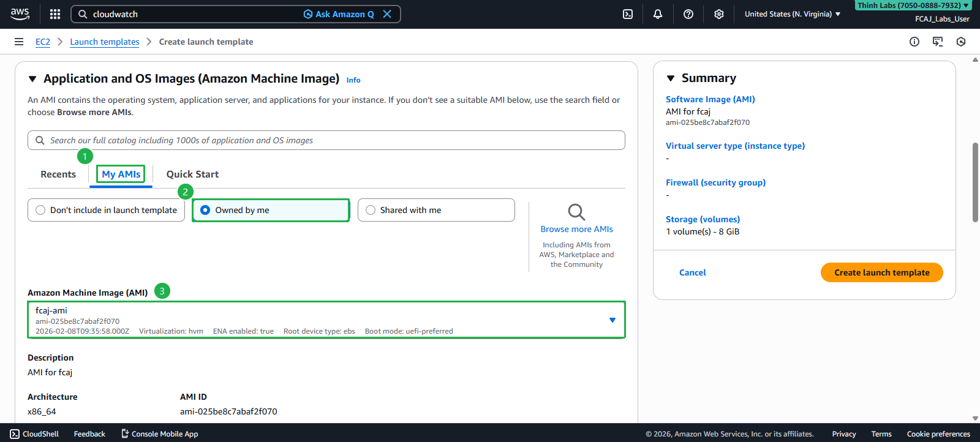Open the hexagon preferences icon
Image resolution: width=980 pixels, height=442 pixels.
click(x=961, y=42)
